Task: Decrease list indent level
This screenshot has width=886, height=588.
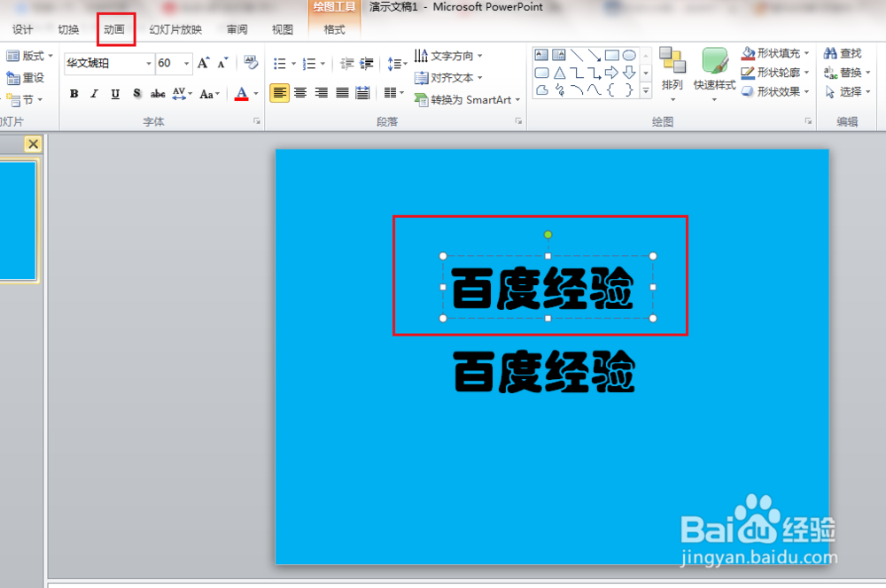Action: pyautogui.click(x=347, y=64)
